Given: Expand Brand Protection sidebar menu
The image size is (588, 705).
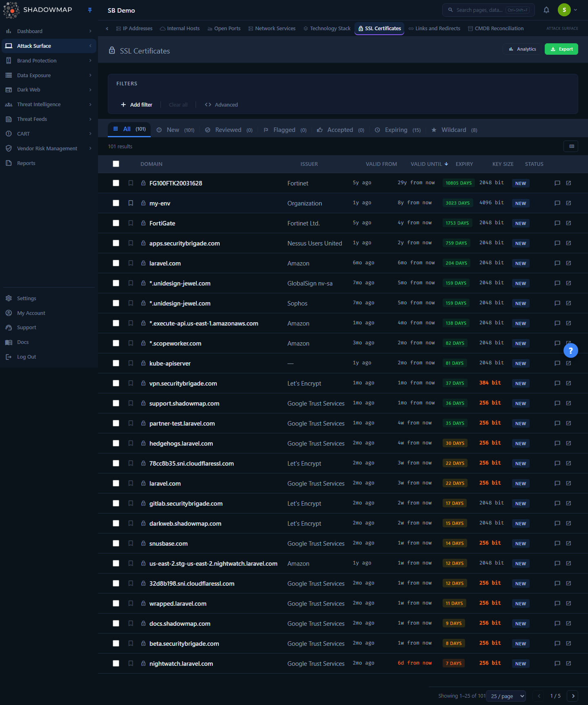Looking at the screenshot, I should coord(49,60).
